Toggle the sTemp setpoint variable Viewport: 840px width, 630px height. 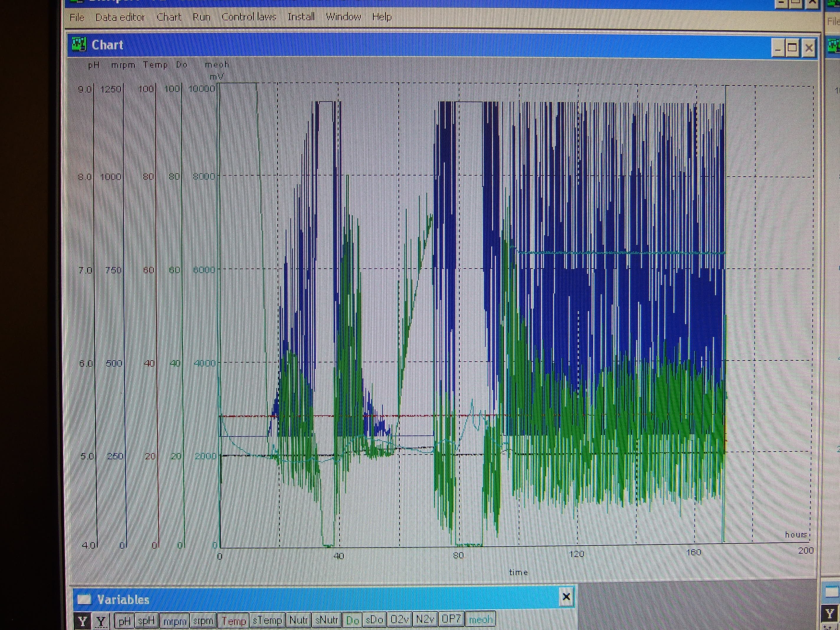click(x=267, y=621)
